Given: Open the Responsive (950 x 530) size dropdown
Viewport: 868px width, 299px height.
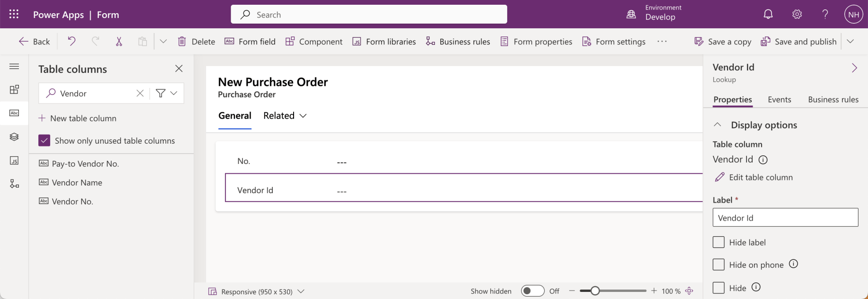Looking at the screenshot, I should click(x=257, y=291).
